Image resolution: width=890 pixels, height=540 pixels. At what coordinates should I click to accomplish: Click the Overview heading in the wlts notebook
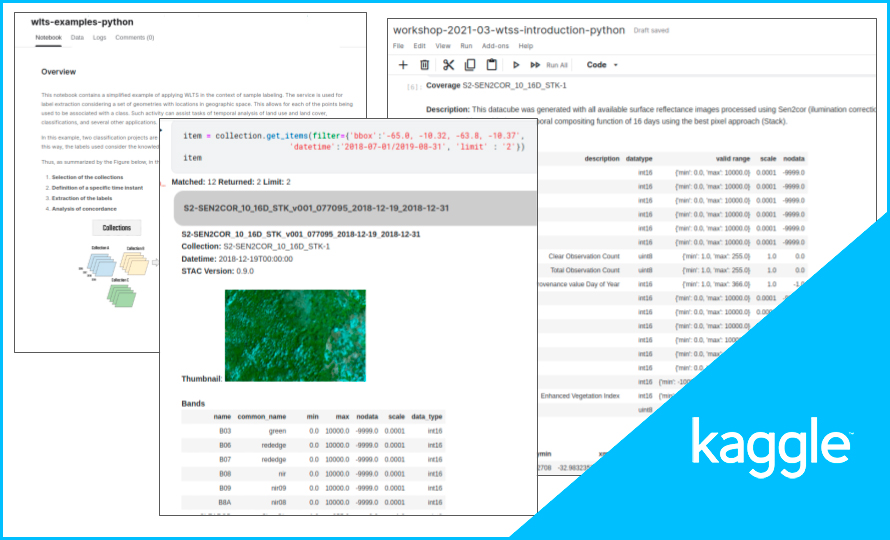58,72
